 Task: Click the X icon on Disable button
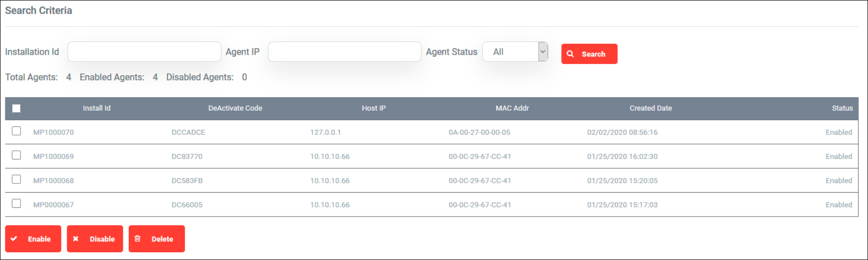click(x=76, y=239)
